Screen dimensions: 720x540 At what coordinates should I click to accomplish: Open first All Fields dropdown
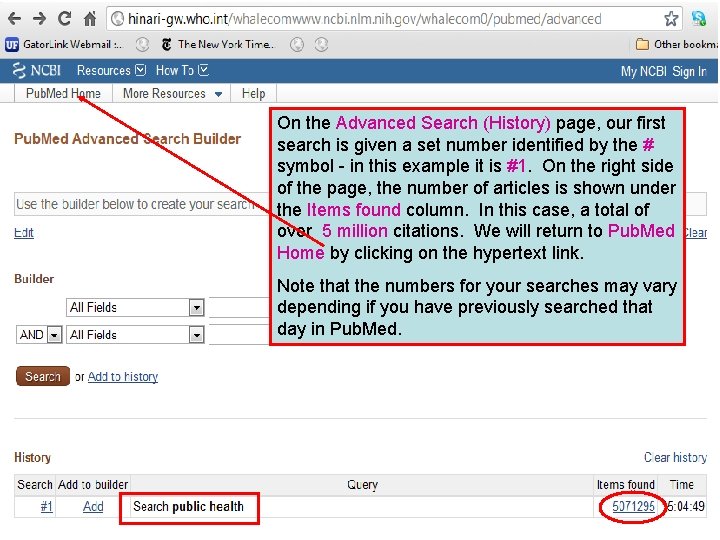pos(135,308)
